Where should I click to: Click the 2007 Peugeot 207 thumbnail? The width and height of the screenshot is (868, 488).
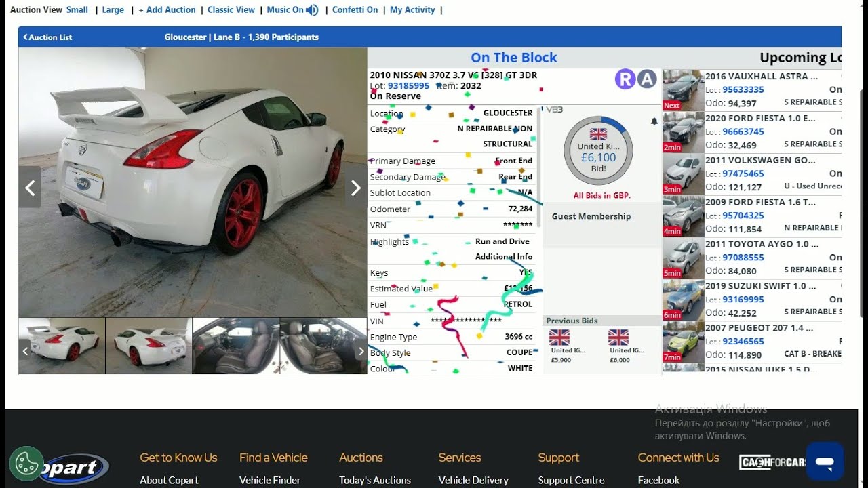tap(683, 342)
